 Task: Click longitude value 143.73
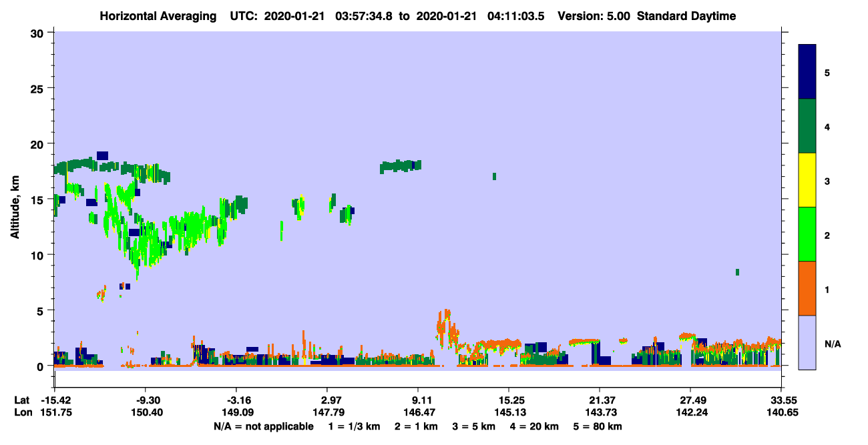click(x=600, y=412)
